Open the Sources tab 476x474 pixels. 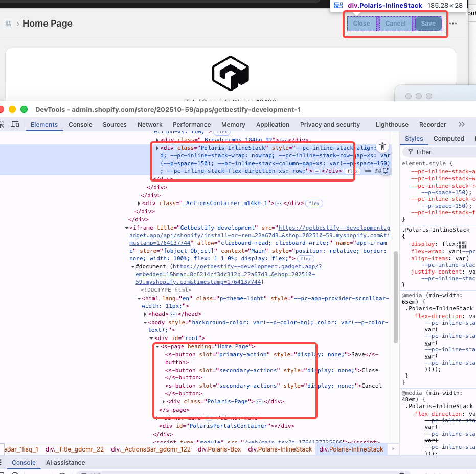[x=115, y=124]
